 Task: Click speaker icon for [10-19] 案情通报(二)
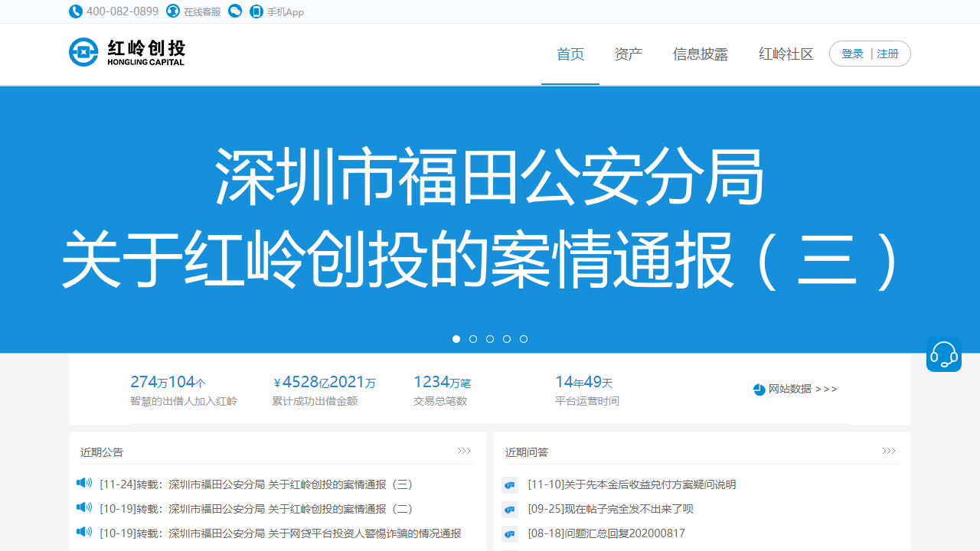(x=84, y=507)
